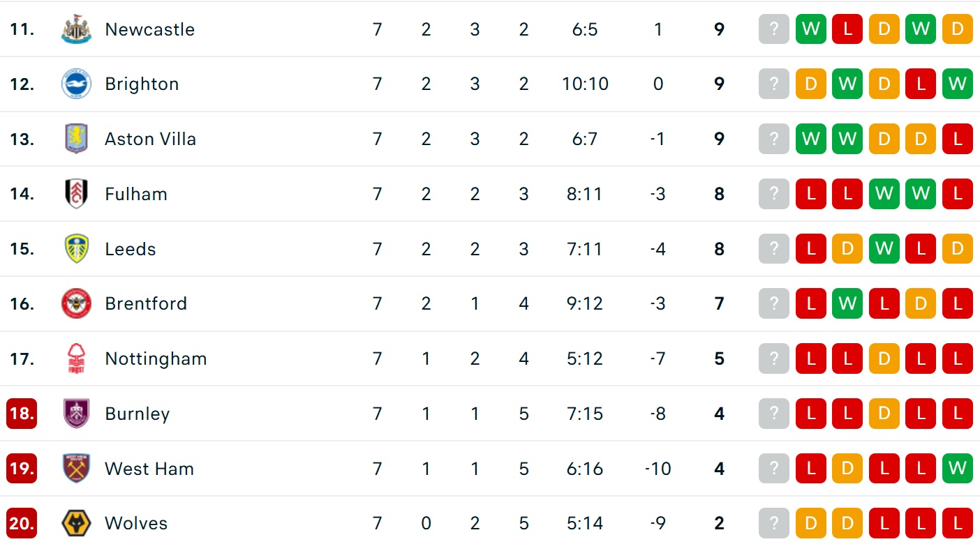980x544 pixels.
Task: Click Newcastle's upcoming match question-mark badge
Action: pyautogui.click(x=773, y=30)
